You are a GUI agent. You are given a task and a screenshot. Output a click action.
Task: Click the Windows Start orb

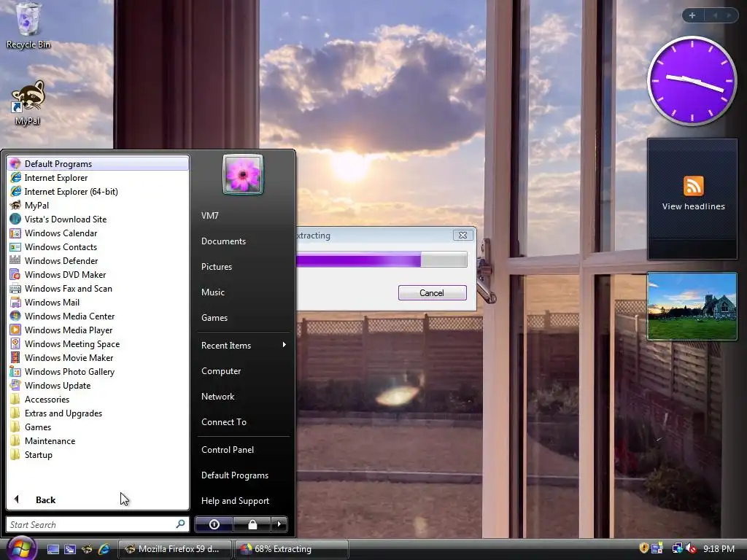click(x=21, y=548)
